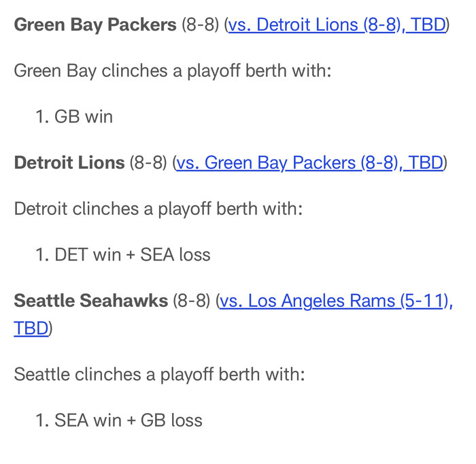Click the bold Detroit Lions heading

tap(69, 163)
